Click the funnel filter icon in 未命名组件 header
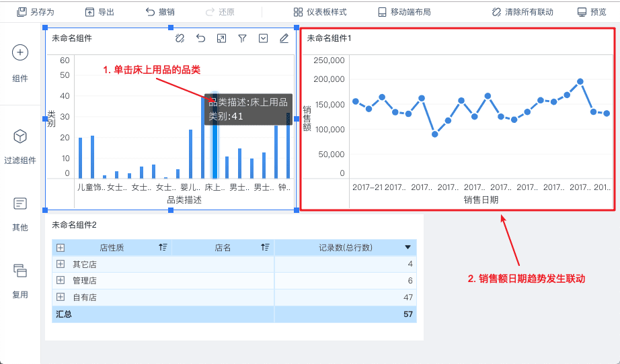620x364 pixels. (242, 38)
